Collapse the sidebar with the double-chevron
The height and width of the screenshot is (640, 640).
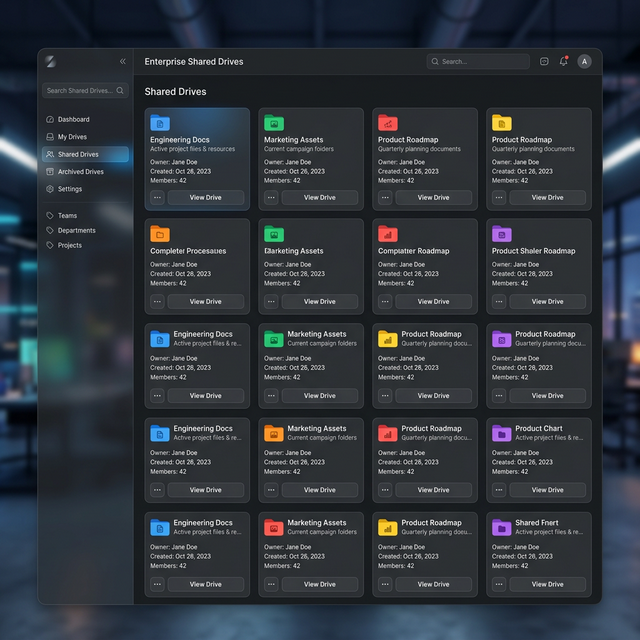122,62
